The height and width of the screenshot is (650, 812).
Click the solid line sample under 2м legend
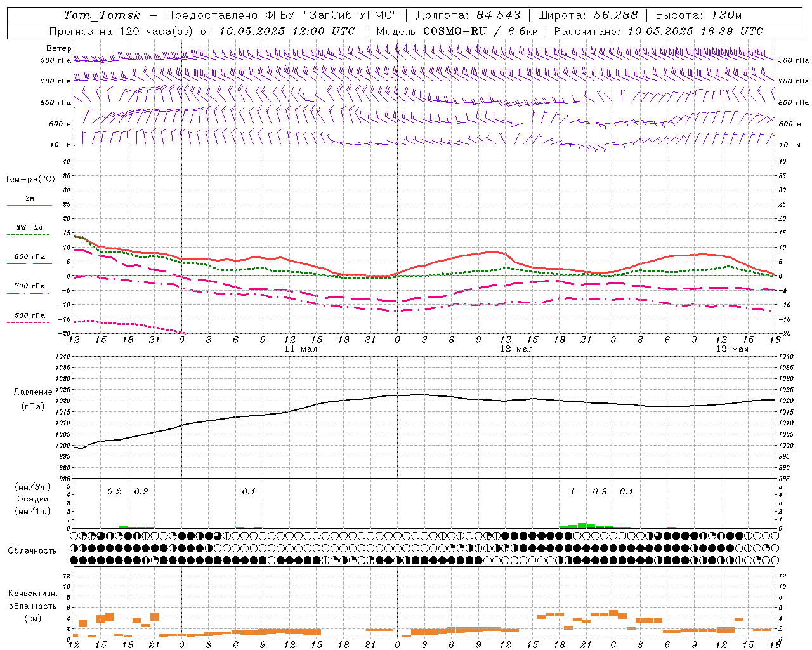coord(30,206)
